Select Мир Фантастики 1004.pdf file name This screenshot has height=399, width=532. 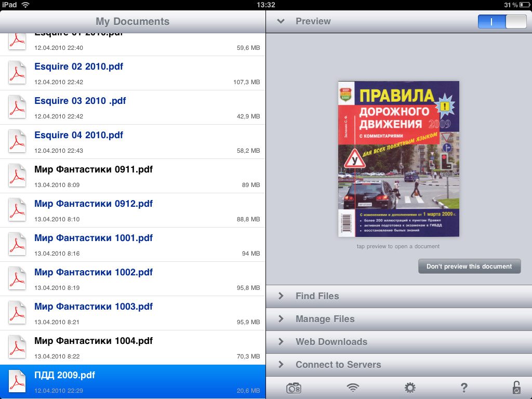[x=94, y=341]
